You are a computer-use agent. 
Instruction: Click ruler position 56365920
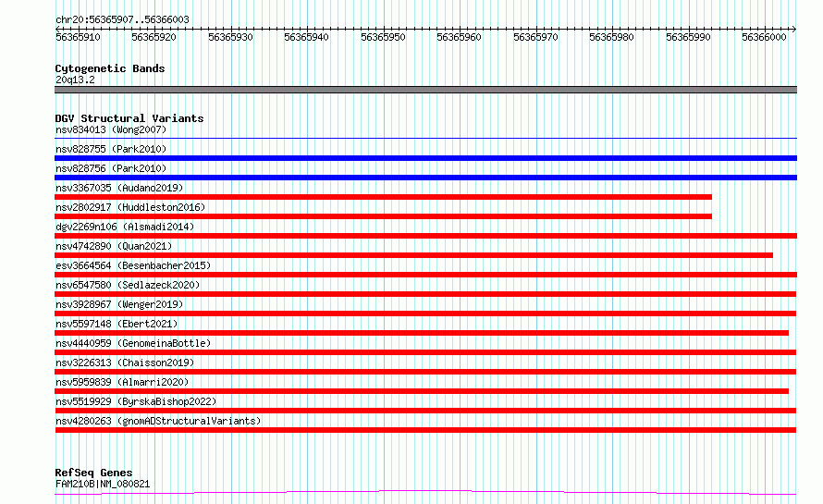pyautogui.click(x=154, y=37)
